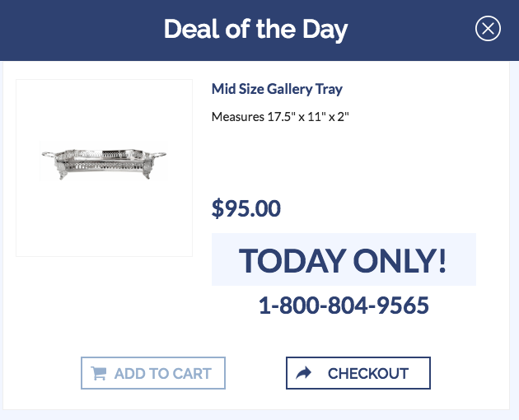Click the tray measurements description
The image size is (519, 420).
tap(281, 116)
